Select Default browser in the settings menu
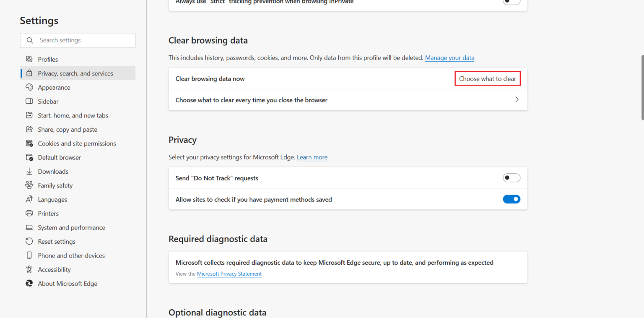The width and height of the screenshot is (644, 318). coord(59,157)
